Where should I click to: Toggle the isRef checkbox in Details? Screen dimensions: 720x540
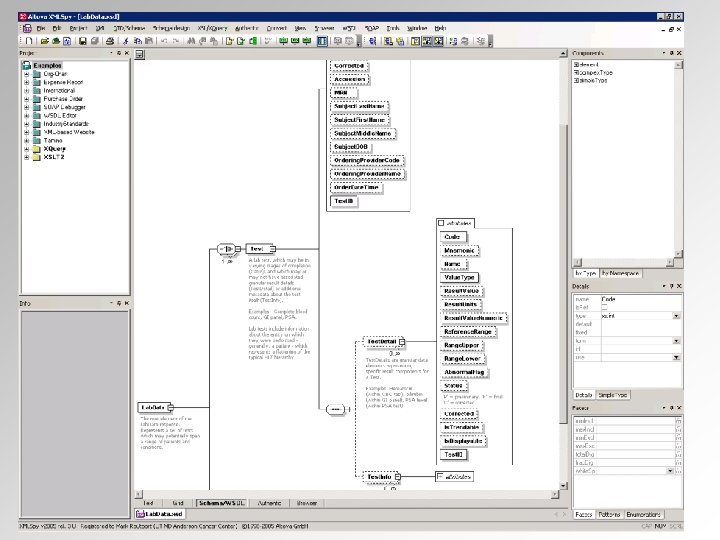click(x=604, y=307)
